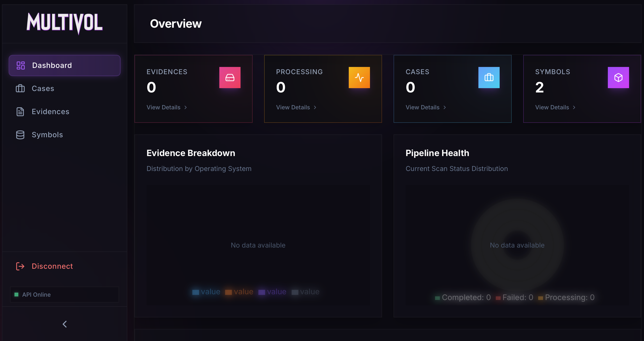Open View Details under Processing
Viewport: 644px width, 341px height.
pyautogui.click(x=293, y=107)
